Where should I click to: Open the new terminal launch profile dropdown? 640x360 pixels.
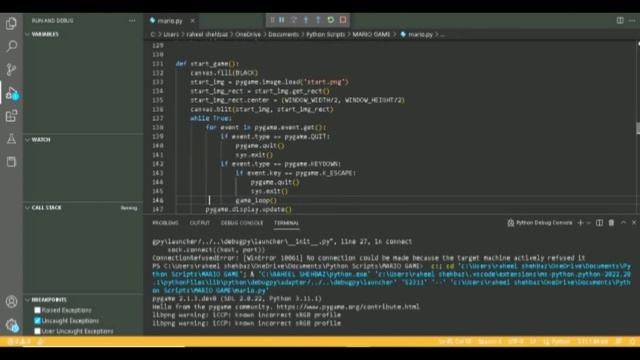pos(589,223)
